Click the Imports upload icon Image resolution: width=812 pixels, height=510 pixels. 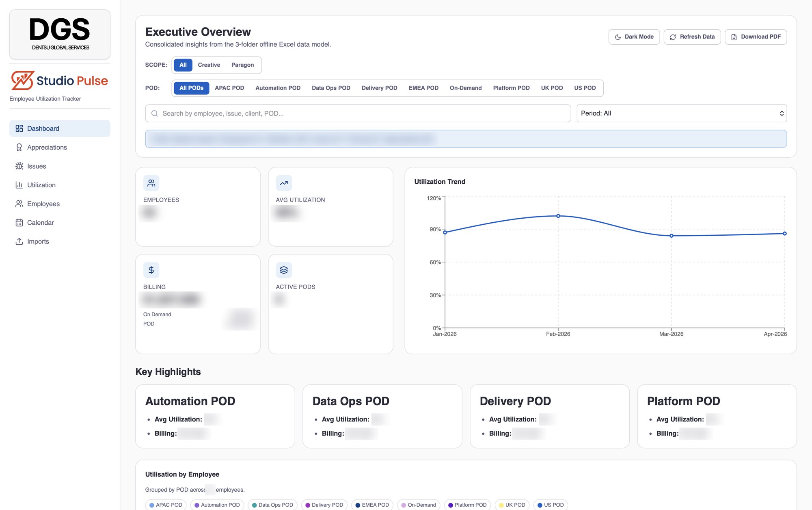(19, 241)
